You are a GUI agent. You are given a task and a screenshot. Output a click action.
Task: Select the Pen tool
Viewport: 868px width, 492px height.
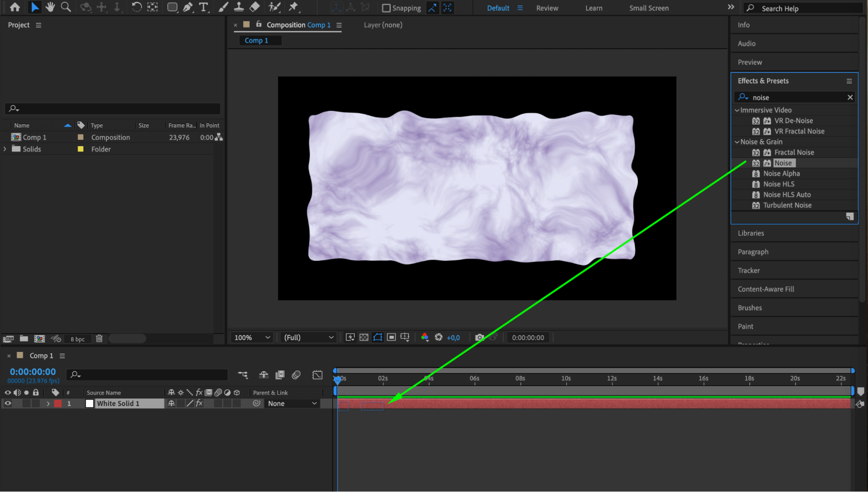(x=188, y=7)
